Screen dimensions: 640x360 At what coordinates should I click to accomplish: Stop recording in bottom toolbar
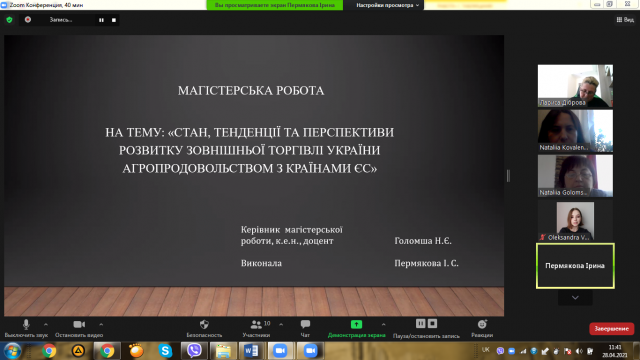[433, 324]
